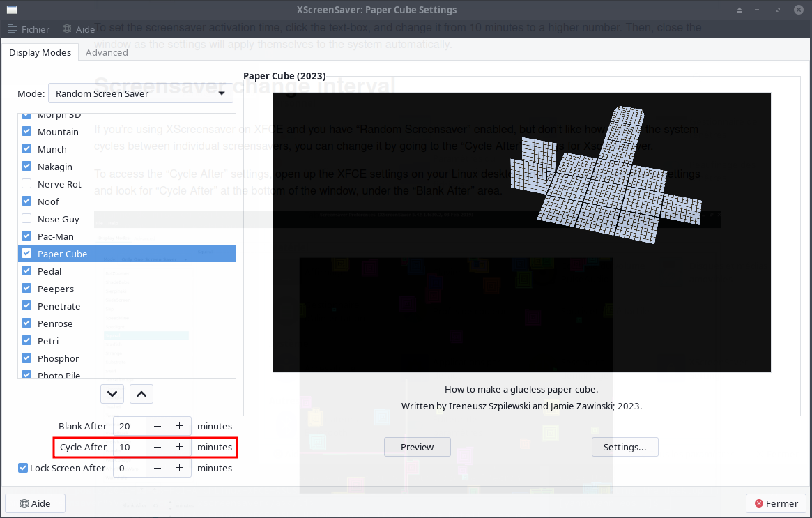The width and height of the screenshot is (812, 518).
Task: Open the Aide menu in the menu bar
Action: pos(78,29)
